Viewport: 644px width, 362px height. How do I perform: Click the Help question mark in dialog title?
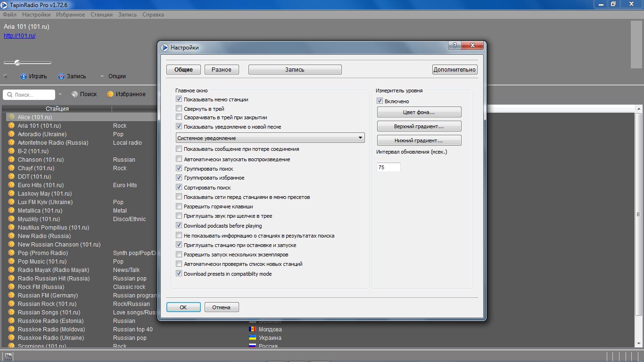[x=454, y=46]
